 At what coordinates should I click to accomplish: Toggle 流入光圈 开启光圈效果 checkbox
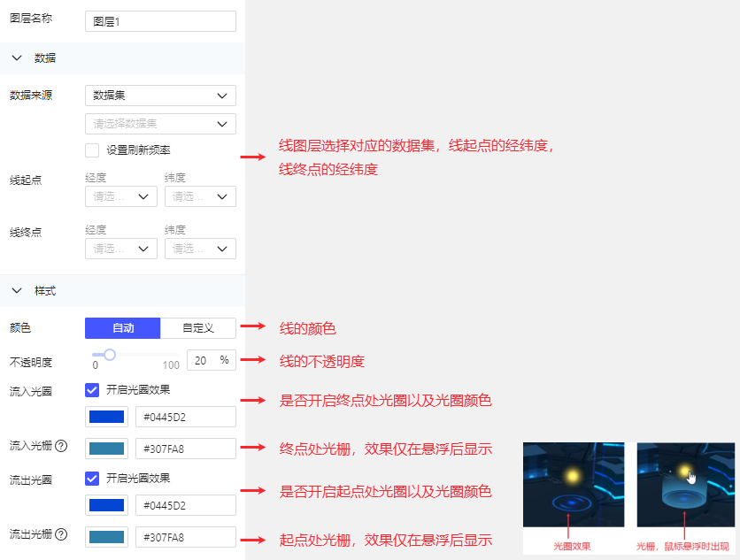point(92,389)
